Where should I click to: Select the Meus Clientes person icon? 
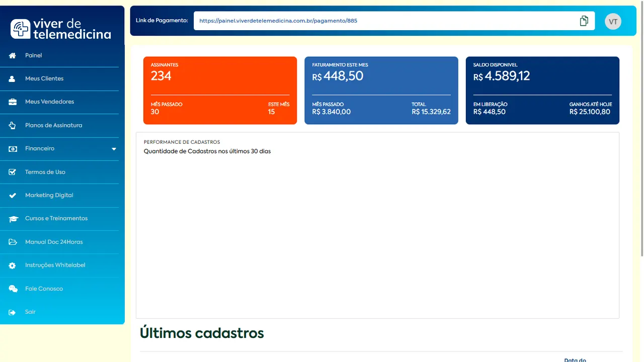(x=12, y=78)
